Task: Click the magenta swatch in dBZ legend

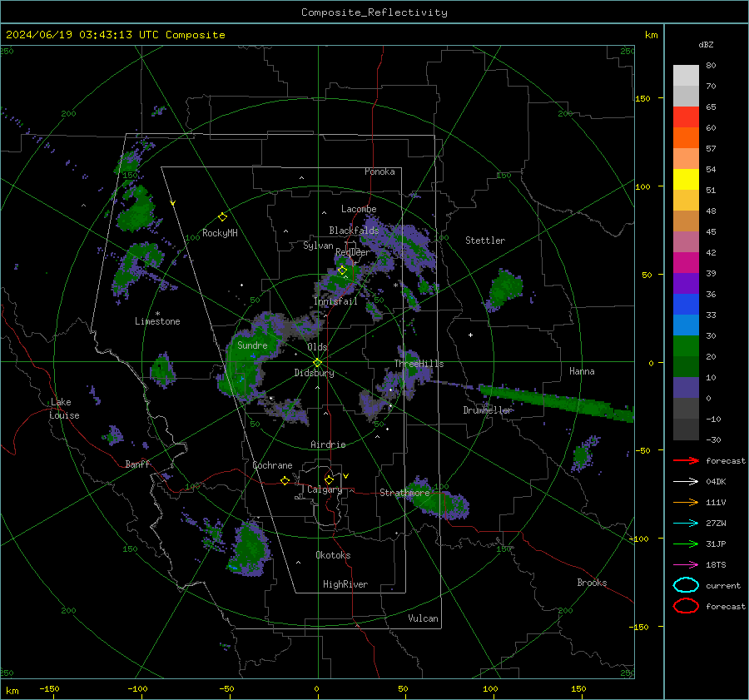Action: pyautogui.click(x=686, y=263)
